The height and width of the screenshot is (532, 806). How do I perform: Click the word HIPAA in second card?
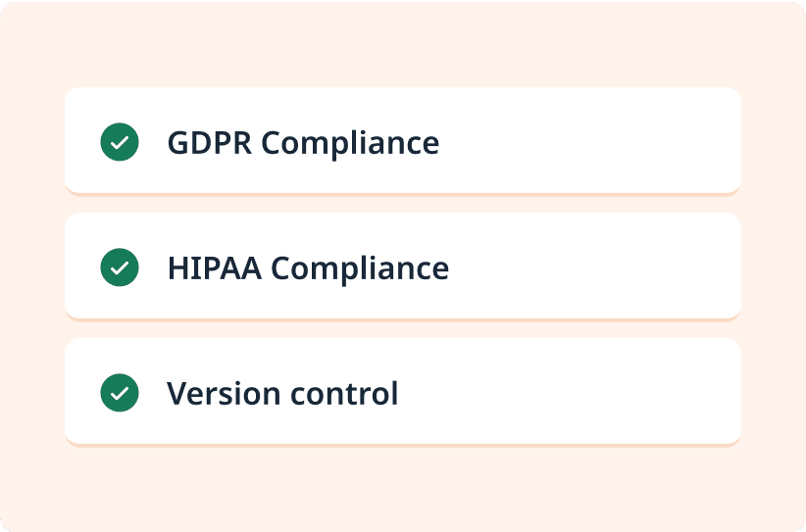[x=215, y=268]
